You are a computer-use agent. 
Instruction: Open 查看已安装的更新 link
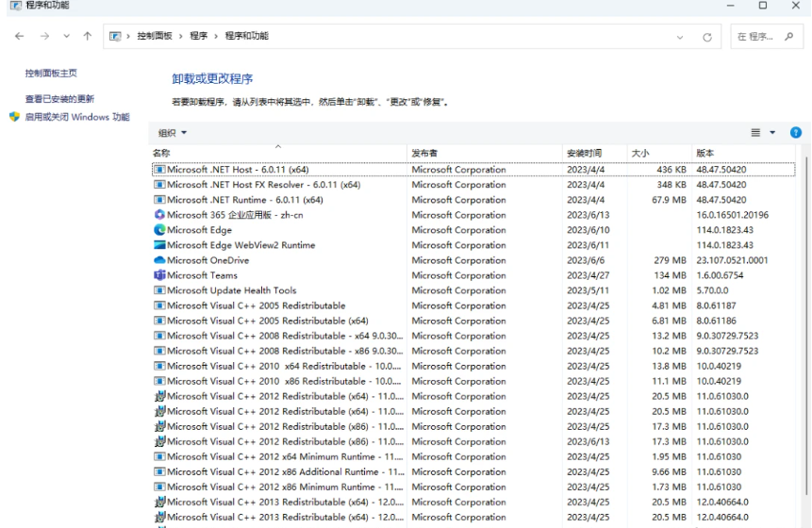(59, 98)
